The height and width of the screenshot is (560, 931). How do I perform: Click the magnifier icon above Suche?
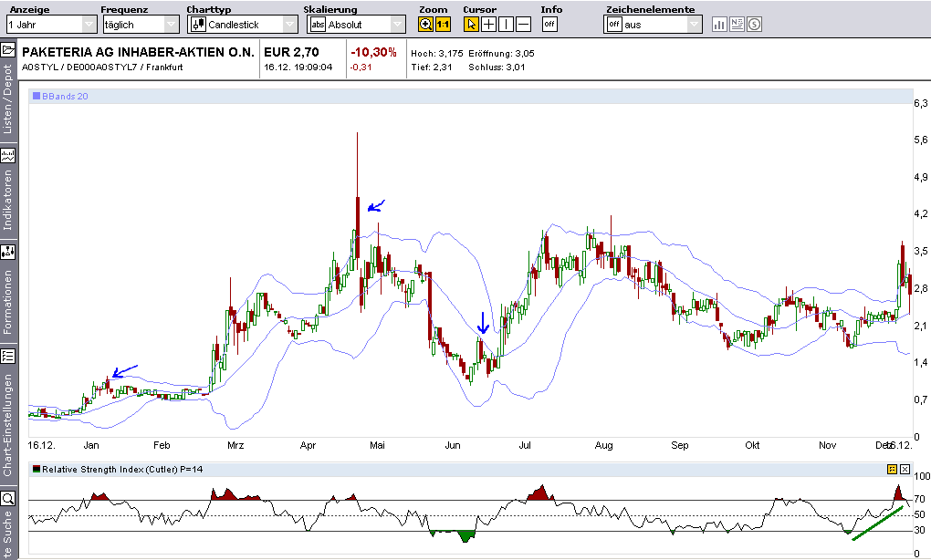[x=7, y=498]
